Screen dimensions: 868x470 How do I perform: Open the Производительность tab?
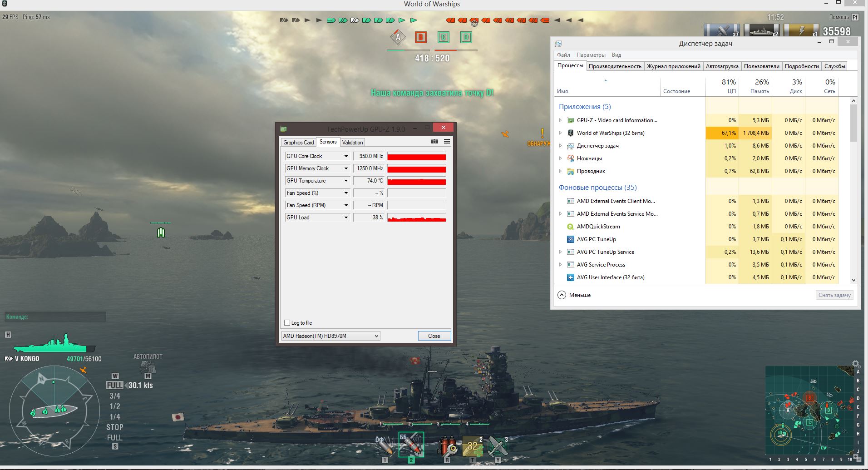pos(615,66)
